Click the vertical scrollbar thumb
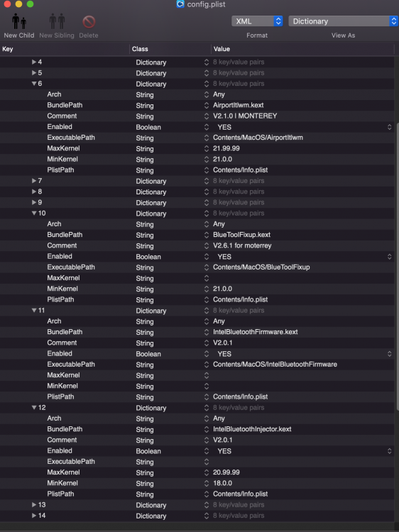The height and width of the screenshot is (532, 399). click(398, 266)
